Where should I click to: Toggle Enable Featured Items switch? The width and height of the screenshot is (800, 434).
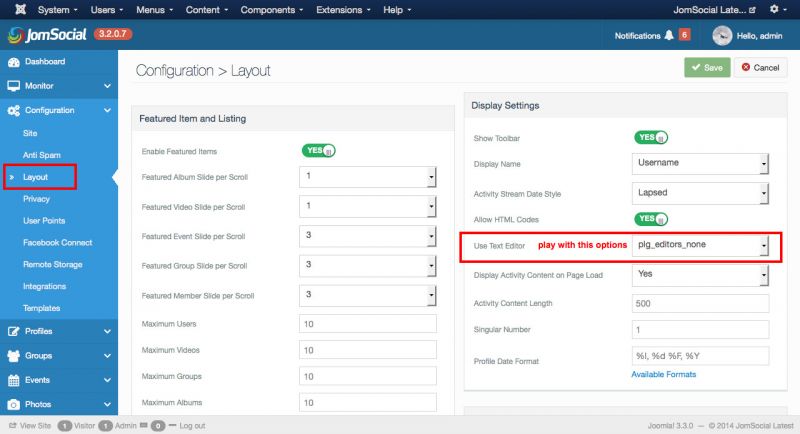(x=318, y=150)
